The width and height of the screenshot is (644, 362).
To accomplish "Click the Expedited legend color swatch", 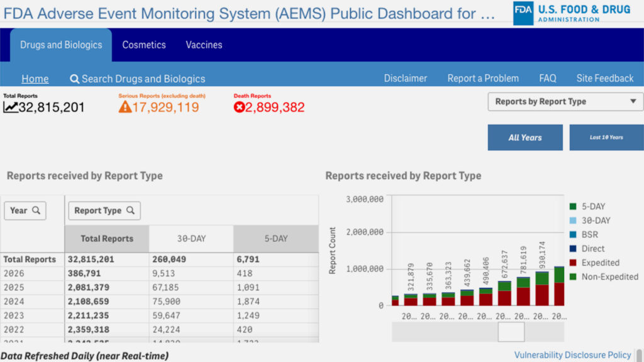I will point(573,263).
